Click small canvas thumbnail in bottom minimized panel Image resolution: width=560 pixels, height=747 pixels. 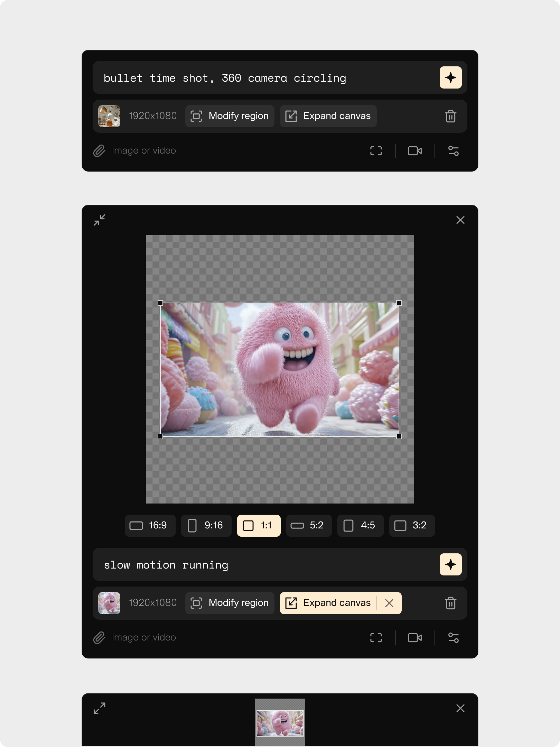280,722
